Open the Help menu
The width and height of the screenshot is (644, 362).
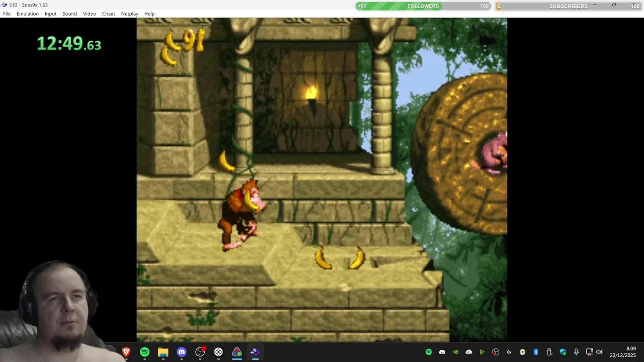point(149,14)
